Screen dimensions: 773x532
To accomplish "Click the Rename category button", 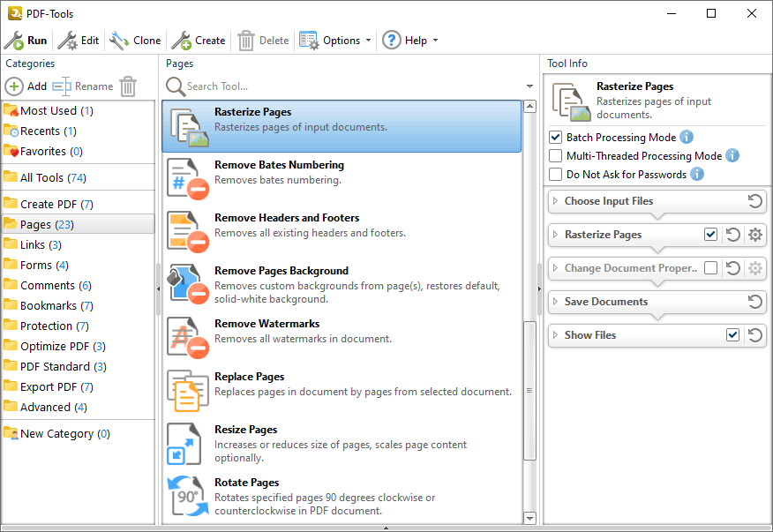I will [83, 86].
